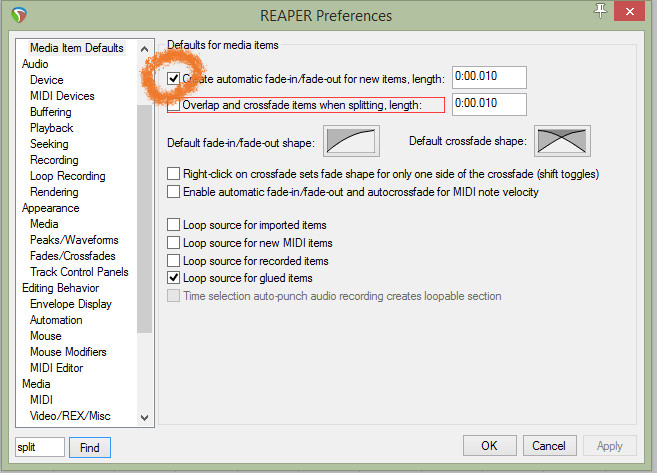Viewport: 657px width, 473px height.
Task: Open Envelope Display settings page
Action: [71, 304]
